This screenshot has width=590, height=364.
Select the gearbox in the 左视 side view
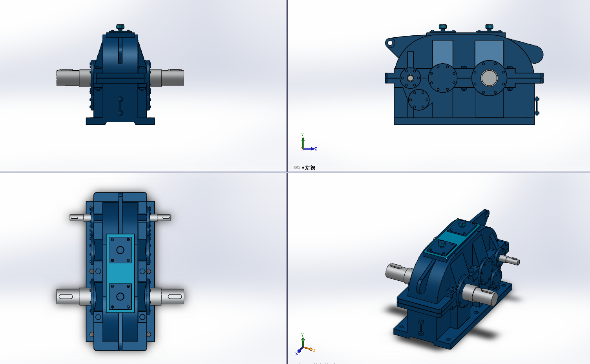pyautogui.click(x=464, y=75)
